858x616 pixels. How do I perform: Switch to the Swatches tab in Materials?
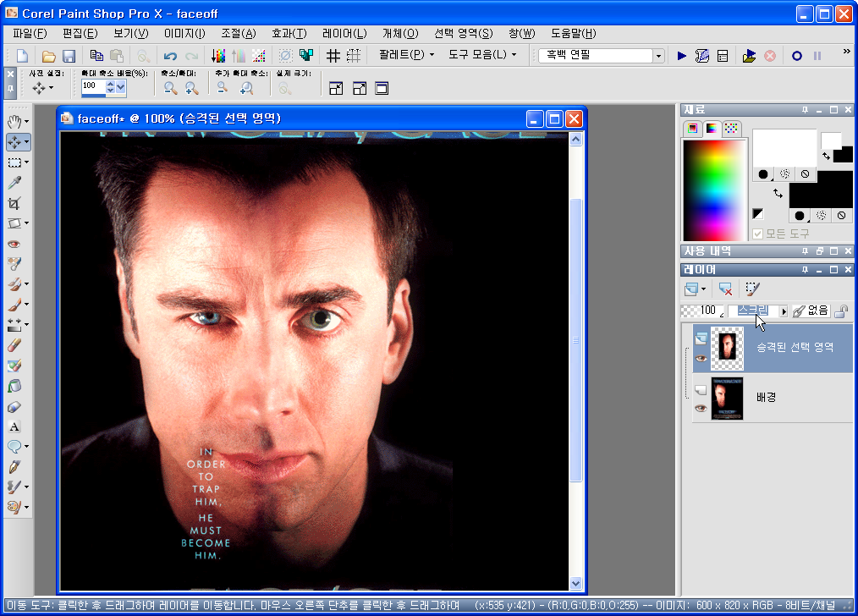pos(731,128)
